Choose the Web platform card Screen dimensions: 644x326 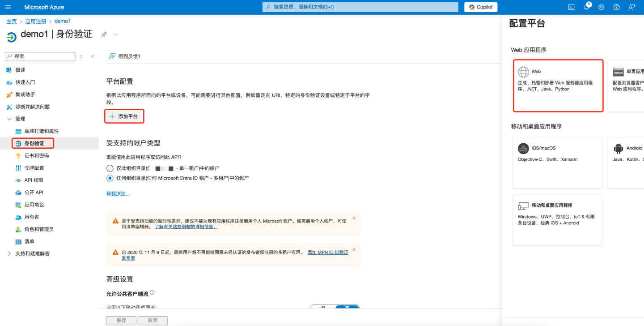click(558, 86)
